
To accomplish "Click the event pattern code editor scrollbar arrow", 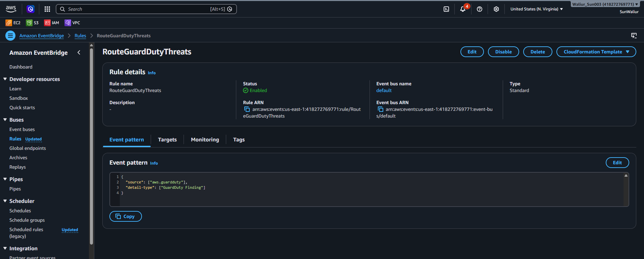I will pyautogui.click(x=626, y=176).
